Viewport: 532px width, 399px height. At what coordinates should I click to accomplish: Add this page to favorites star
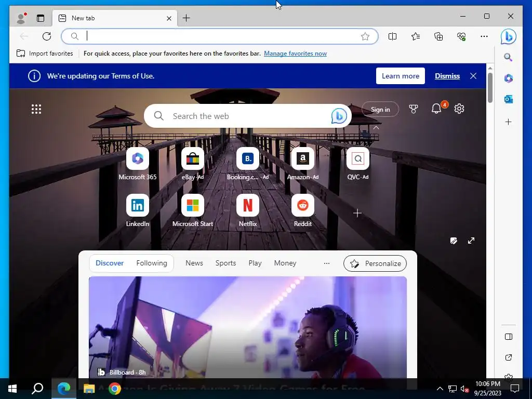pyautogui.click(x=365, y=36)
